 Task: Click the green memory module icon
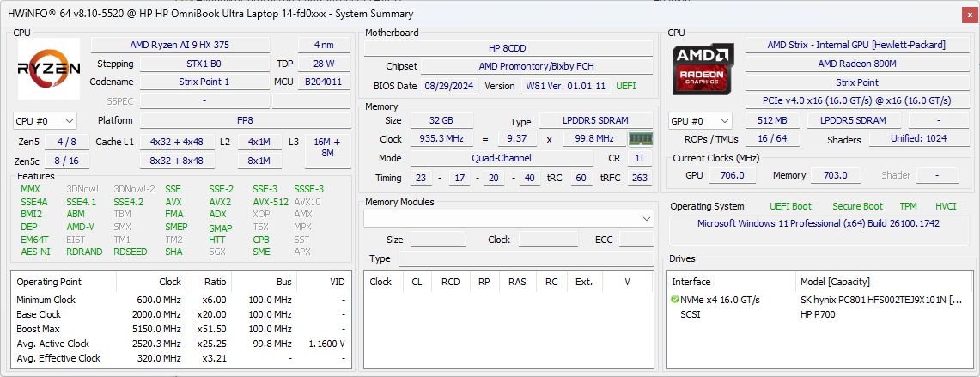pos(640,139)
